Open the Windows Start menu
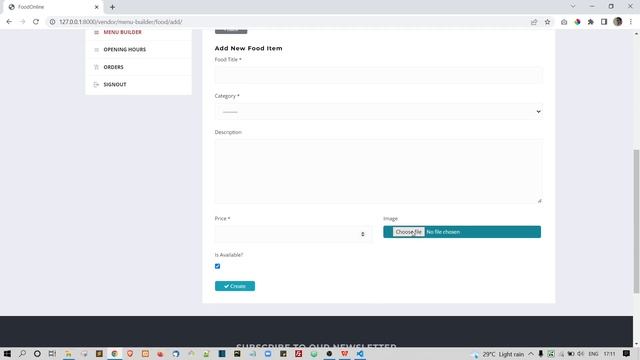Image resolution: width=640 pixels, height=360 pixels. coord(7,353)
